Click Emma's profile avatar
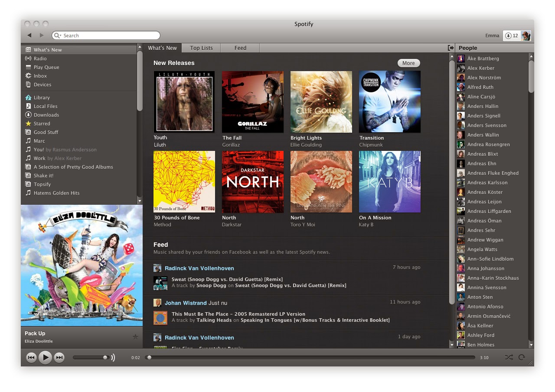The width and height of the screenshot is (555, 392). (x=526, y=36)
